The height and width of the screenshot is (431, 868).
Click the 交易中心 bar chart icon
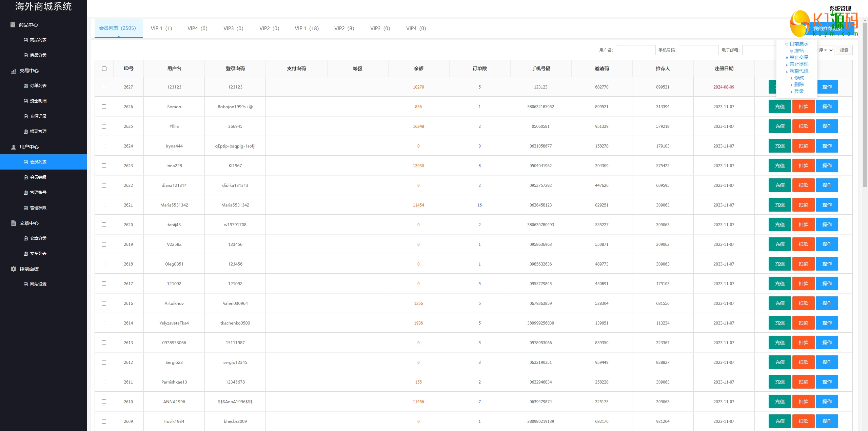pyautogui.click(x=14, y=71)
